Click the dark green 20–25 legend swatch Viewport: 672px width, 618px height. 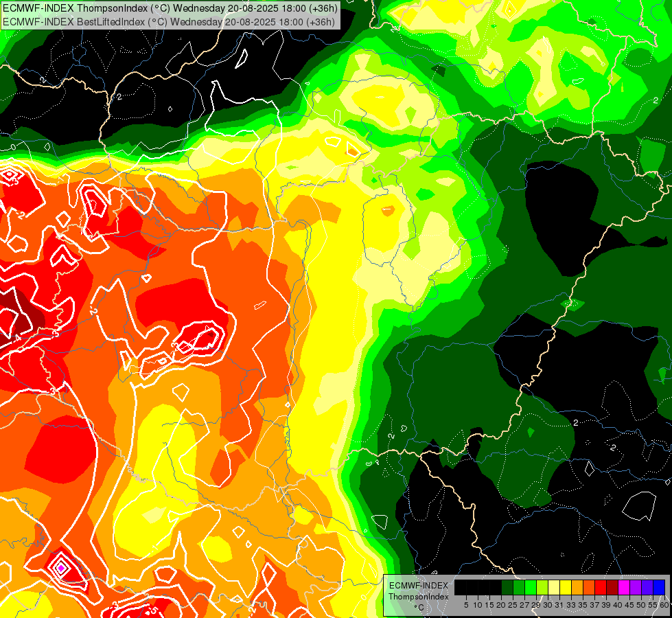pos(507,588)
